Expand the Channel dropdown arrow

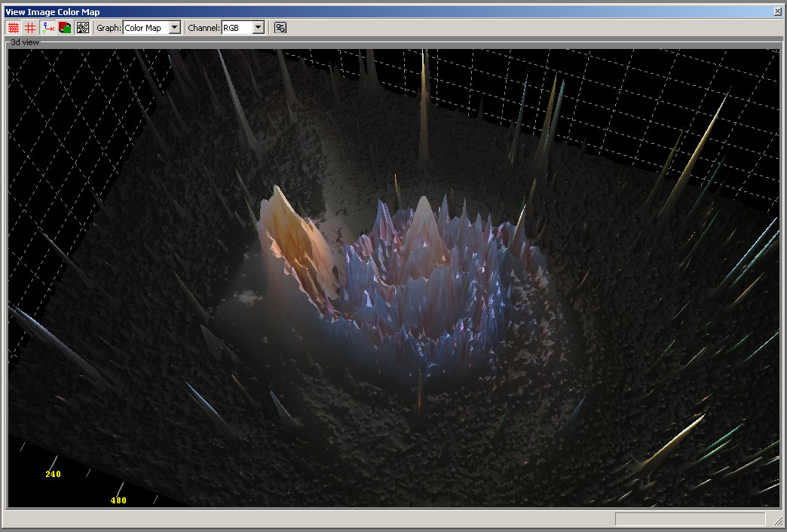258,28
